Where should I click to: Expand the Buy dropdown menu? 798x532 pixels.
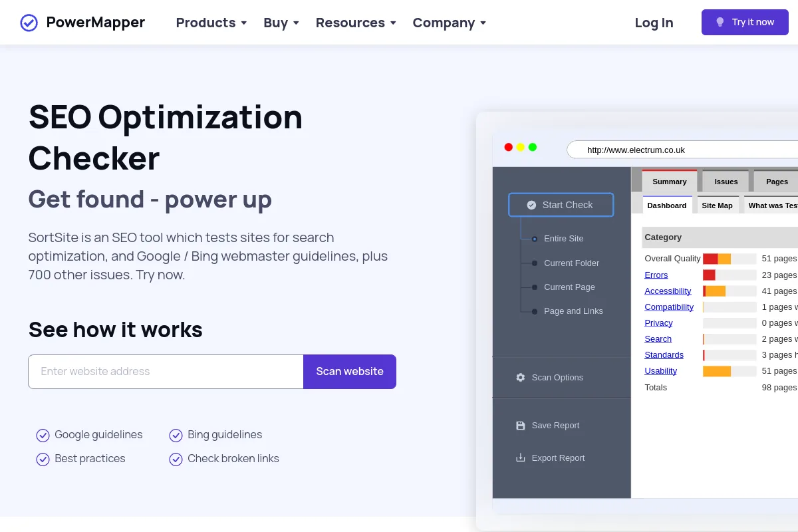coord(281,23)
